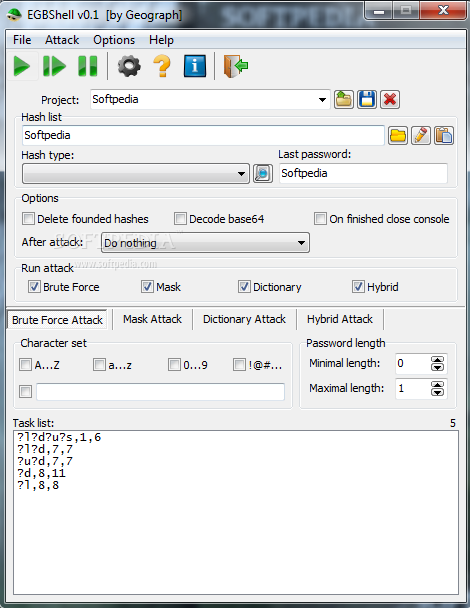This screenshot has width=470, height=608.
Task: Switch to the Mask Attack tab
Action: (x=152, y=319)
